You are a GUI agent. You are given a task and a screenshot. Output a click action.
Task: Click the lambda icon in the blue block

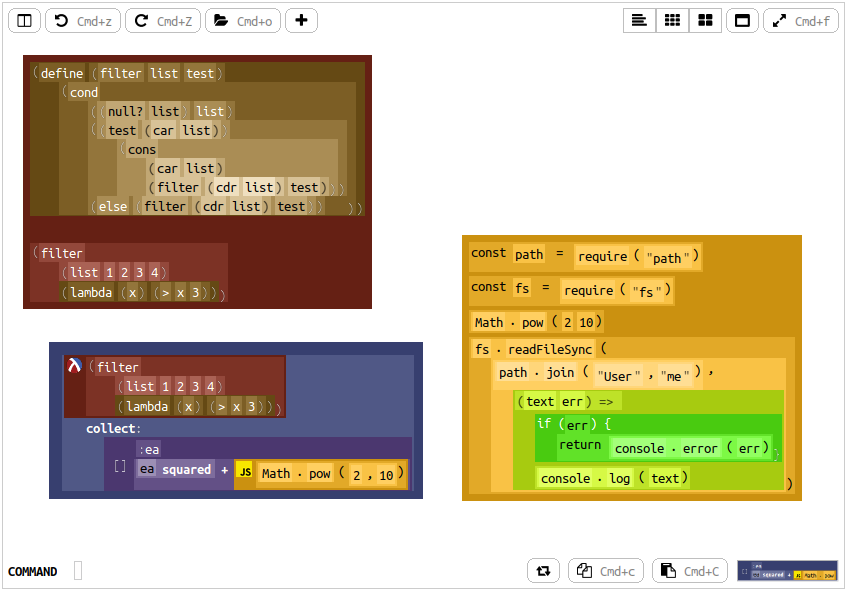click(x=74, y=367)
